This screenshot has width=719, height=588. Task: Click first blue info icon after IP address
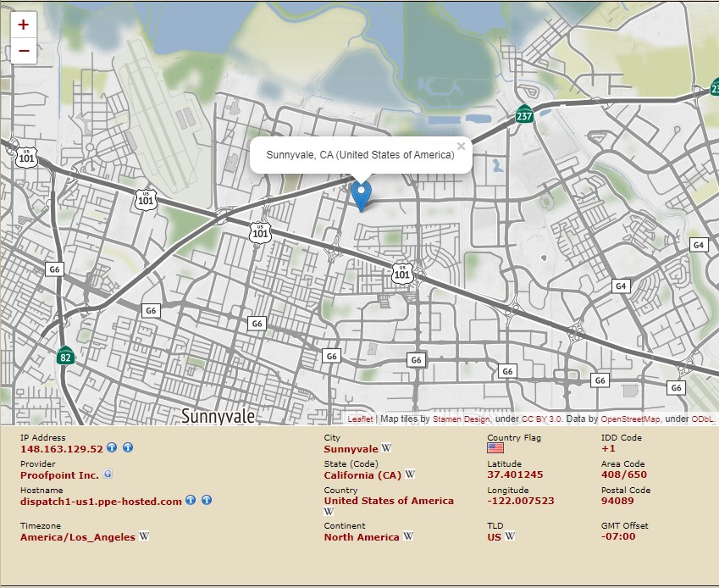pos(112,448)
